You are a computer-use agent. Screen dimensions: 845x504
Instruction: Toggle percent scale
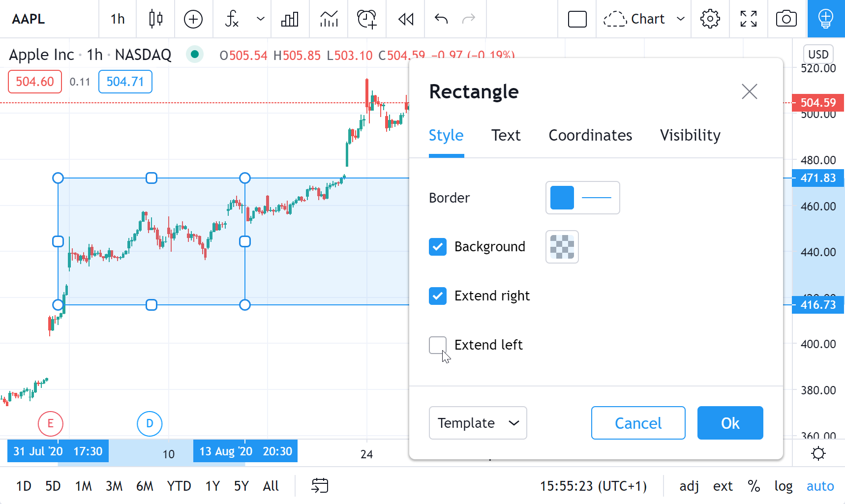[x=754, y=486]
